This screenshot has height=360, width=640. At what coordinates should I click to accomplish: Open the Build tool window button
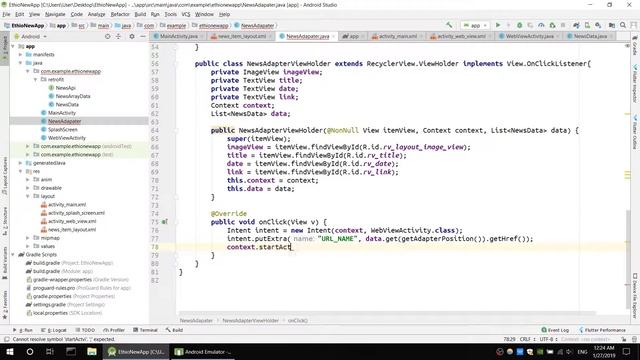(174, 330)
